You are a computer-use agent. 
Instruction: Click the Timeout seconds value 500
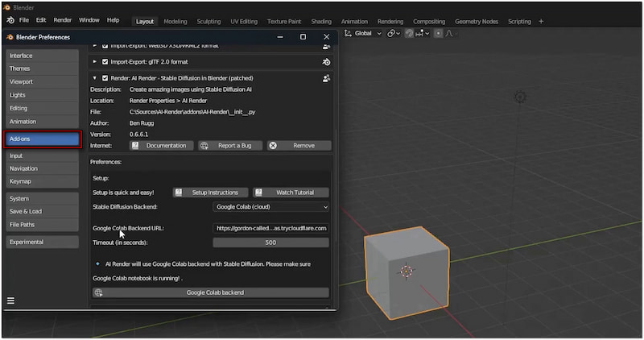coord(270,243)
